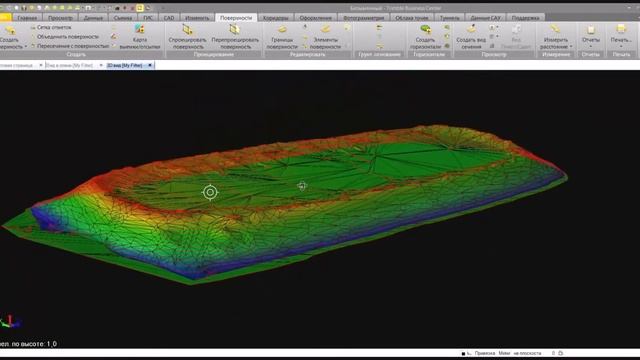Expand the Измерить расстояние dropdown arrow
This screenshot has height=360, width=640.
(571, 47)
